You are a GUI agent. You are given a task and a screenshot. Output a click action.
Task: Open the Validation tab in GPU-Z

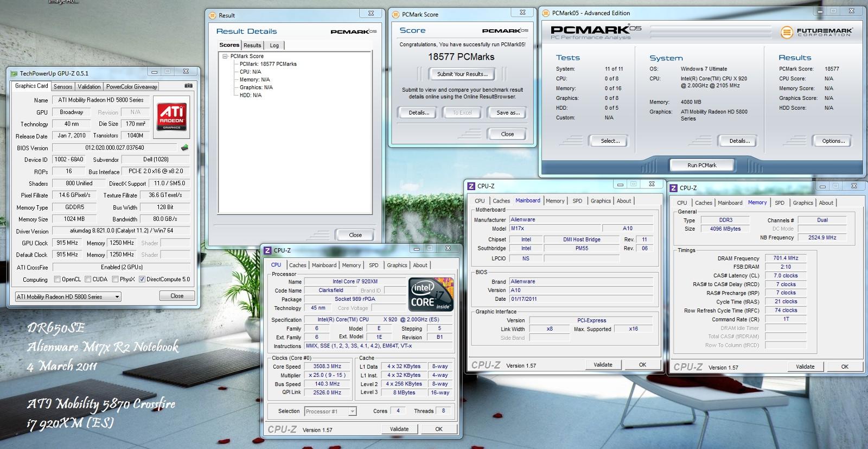pos(89,86)
